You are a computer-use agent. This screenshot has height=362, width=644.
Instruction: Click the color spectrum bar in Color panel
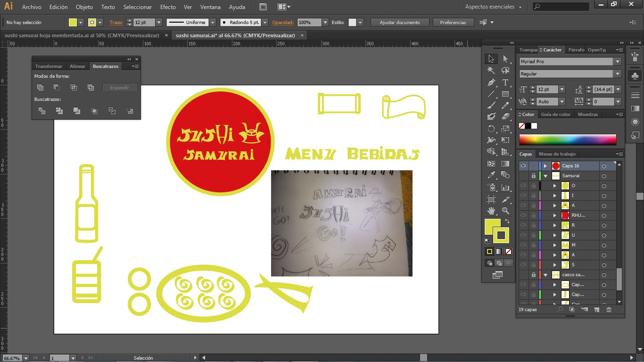pyautogui.click(x=568, y=140)
